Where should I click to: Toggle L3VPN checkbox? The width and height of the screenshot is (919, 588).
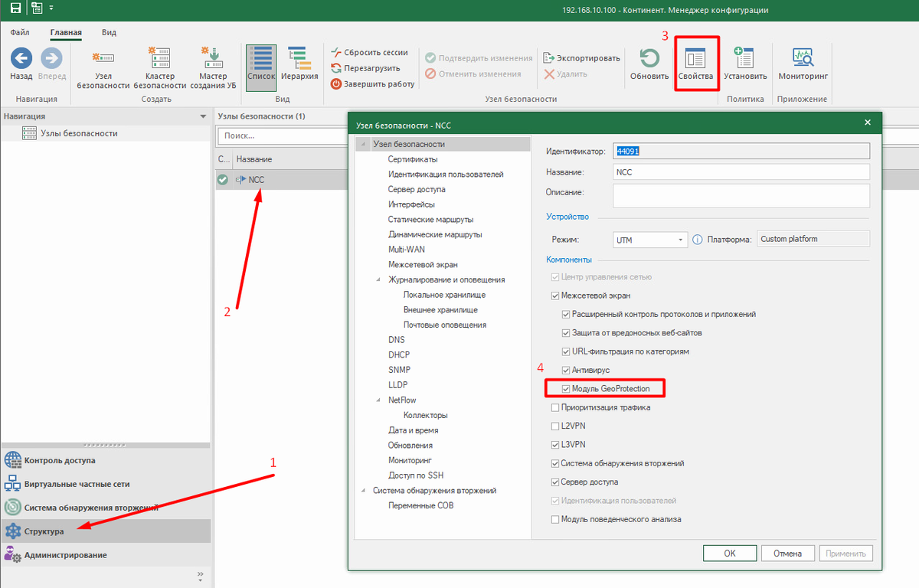pyautogui.click(x=556, y=444)
